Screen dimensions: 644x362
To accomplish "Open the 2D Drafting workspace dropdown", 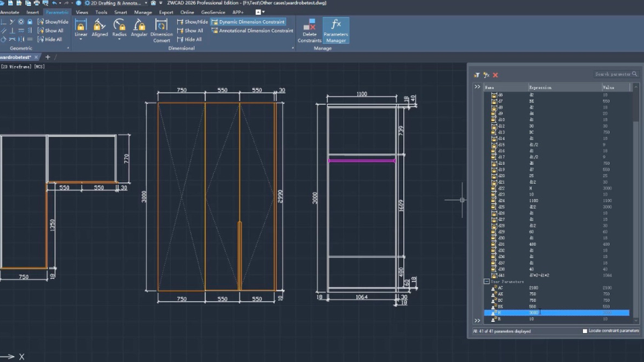I will pos(114,3).
